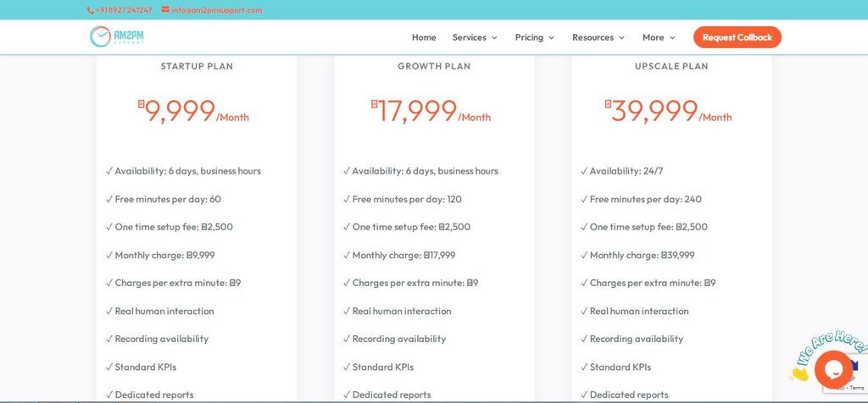The width and height of the screenshot is (868, 403).
Task: Select the STARTUP PLAN heading
Action: pyautogui.click(x=197, y=66)
